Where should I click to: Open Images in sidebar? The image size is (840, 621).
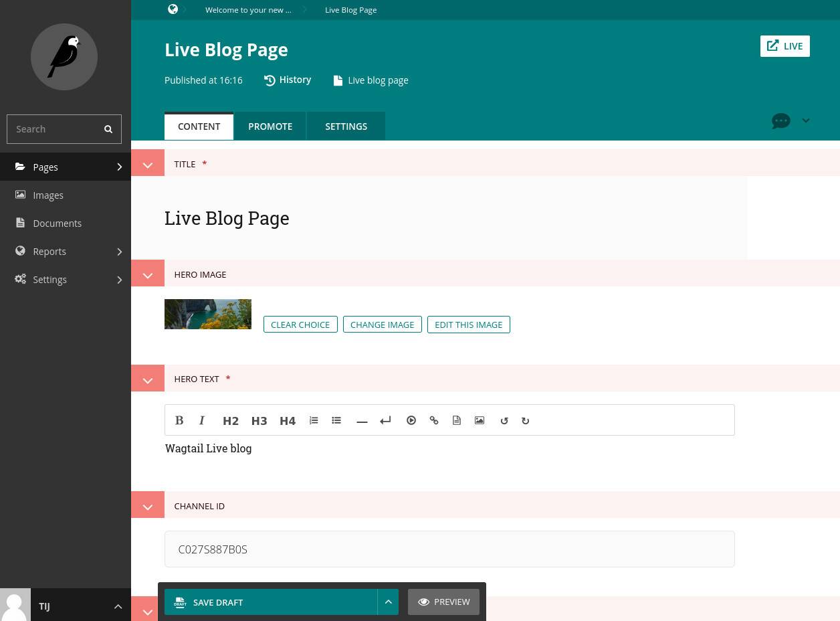pos(66,195)
